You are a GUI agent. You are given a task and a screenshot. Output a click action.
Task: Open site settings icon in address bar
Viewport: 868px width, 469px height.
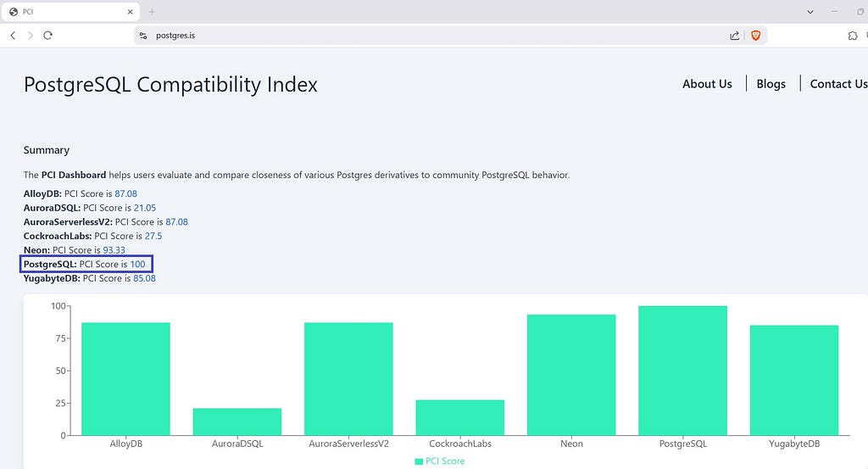point(143,36)
